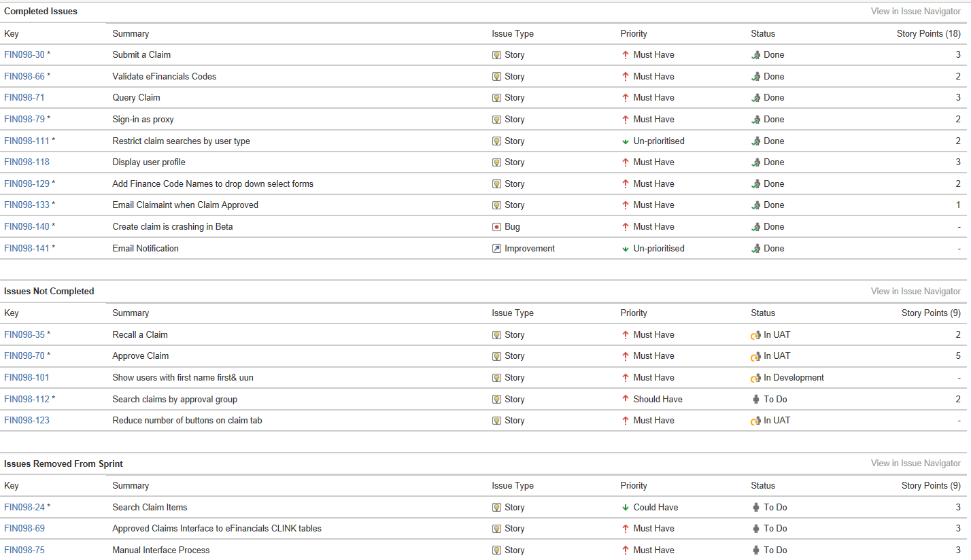The width and height of the screenshot is (971, 560).
Task: Click the Bug type icon for FIN098-140
Action: pos(496,226)
